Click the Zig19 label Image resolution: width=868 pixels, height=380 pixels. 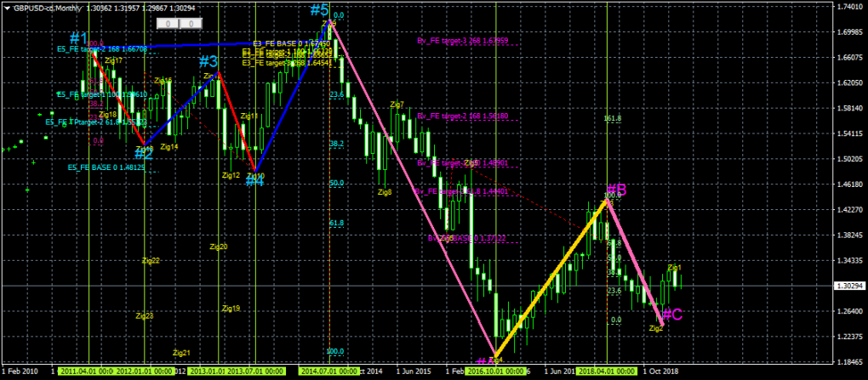coord(231,308)
